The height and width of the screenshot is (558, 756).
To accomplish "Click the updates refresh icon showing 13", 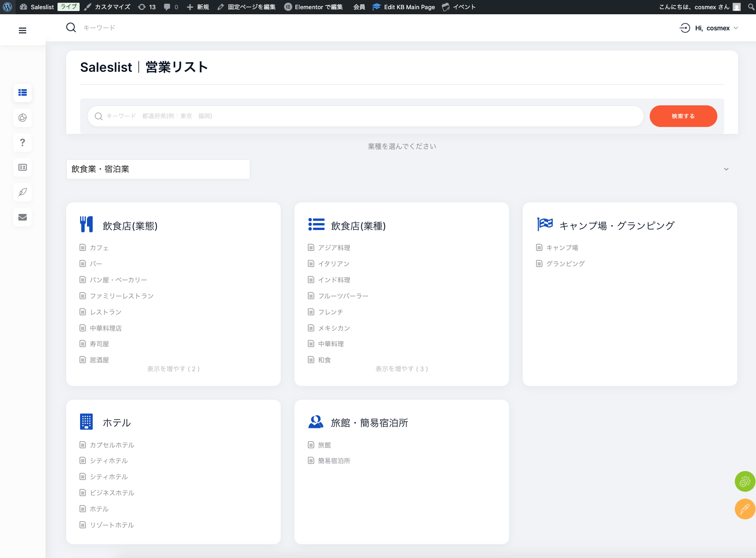I will pyautogui.click(x=147, y=7).
